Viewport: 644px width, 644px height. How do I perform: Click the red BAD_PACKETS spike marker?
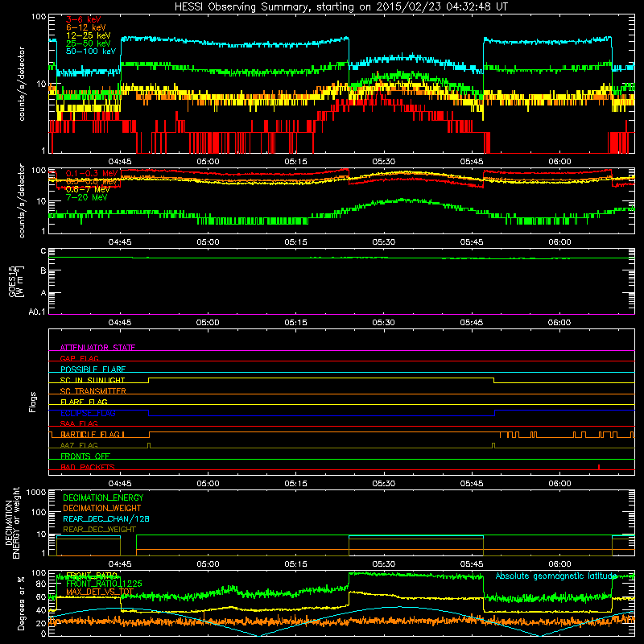[x=599, y=467]
